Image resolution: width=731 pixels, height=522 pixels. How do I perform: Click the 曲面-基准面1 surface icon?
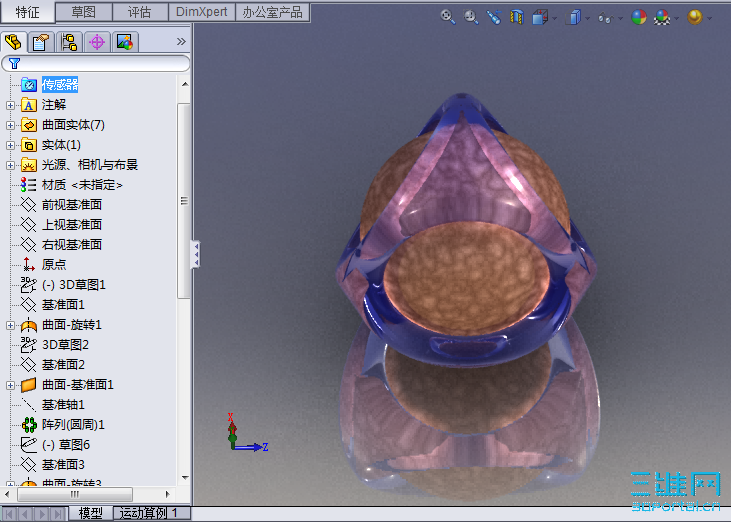click(28, 385)
